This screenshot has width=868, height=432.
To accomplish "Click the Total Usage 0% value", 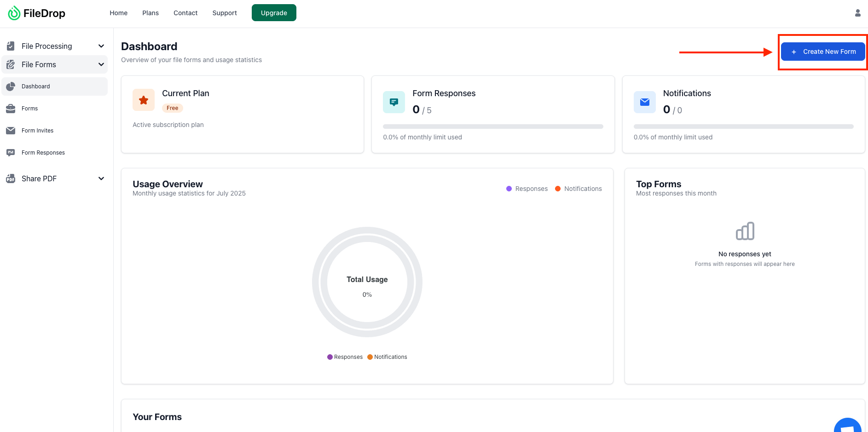I will 367,295.
